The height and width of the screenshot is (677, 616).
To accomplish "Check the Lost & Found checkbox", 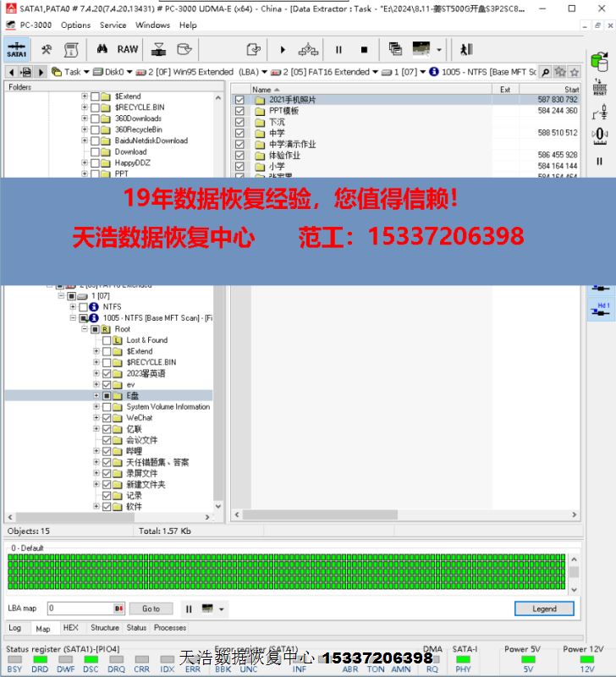I will click(x=107, y=340).
